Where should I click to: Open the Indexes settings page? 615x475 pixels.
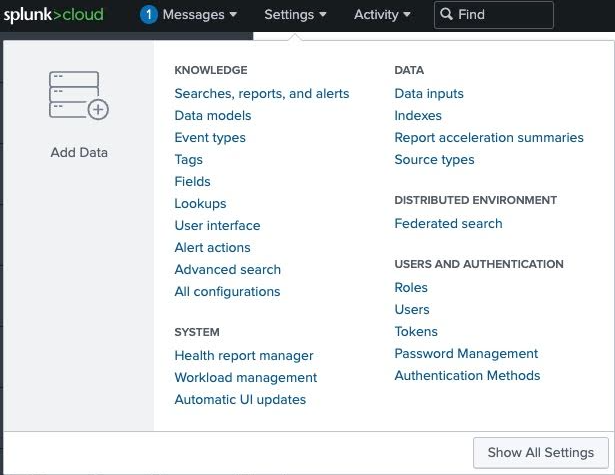[418, 115]
